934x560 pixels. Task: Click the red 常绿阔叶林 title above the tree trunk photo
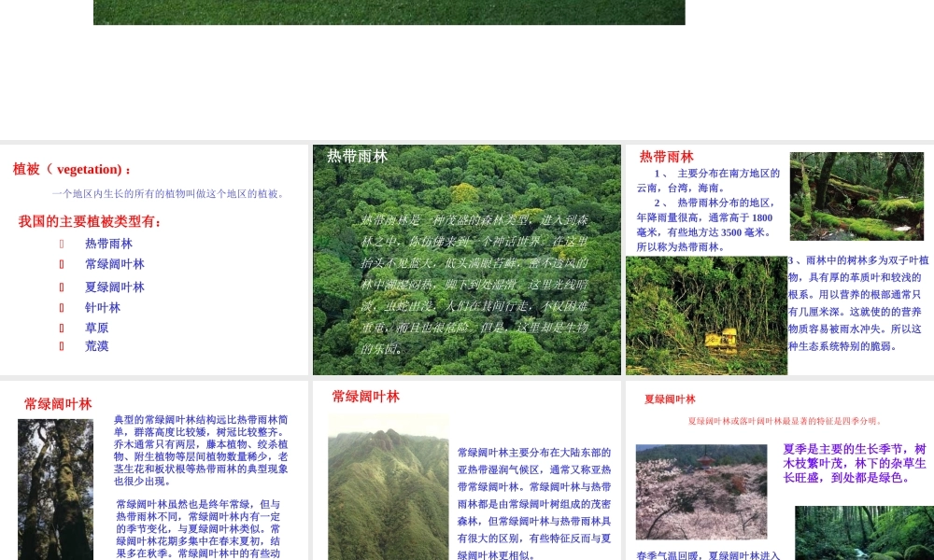tap(58, 404)
